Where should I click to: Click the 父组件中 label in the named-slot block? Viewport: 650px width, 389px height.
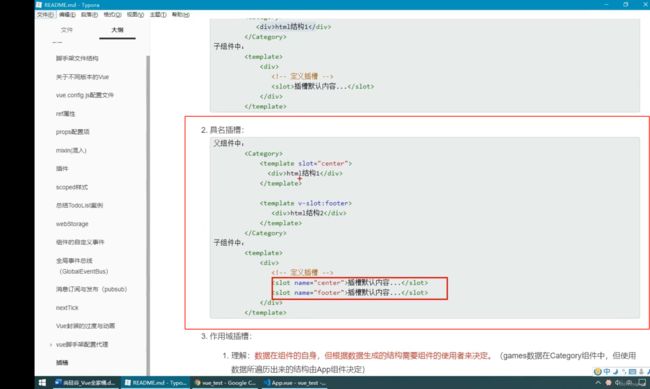(229, 143)
